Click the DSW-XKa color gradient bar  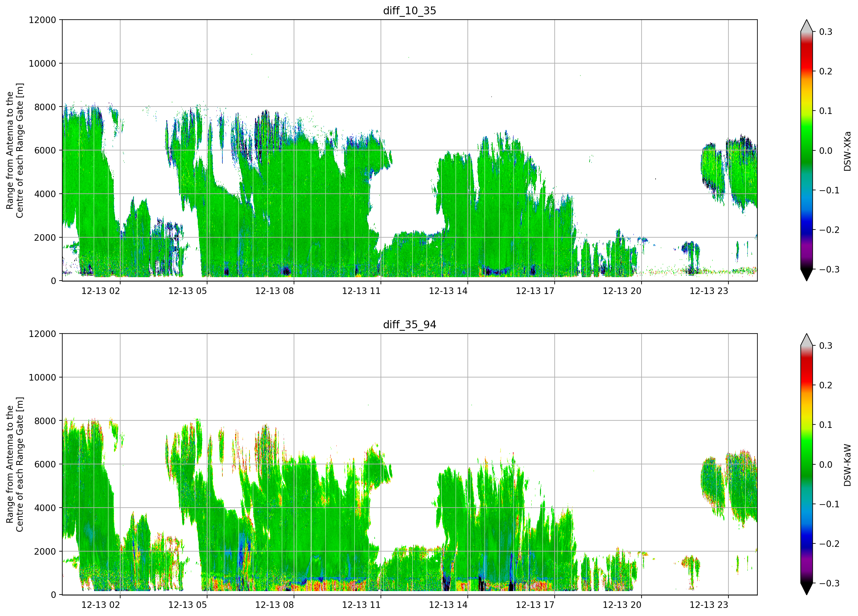pos(807,151)
